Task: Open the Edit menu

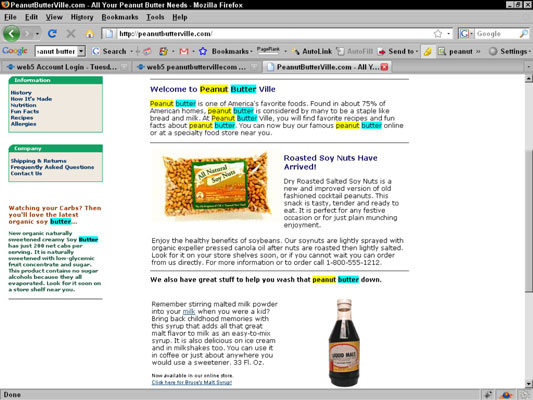Action: pos(31,17)
